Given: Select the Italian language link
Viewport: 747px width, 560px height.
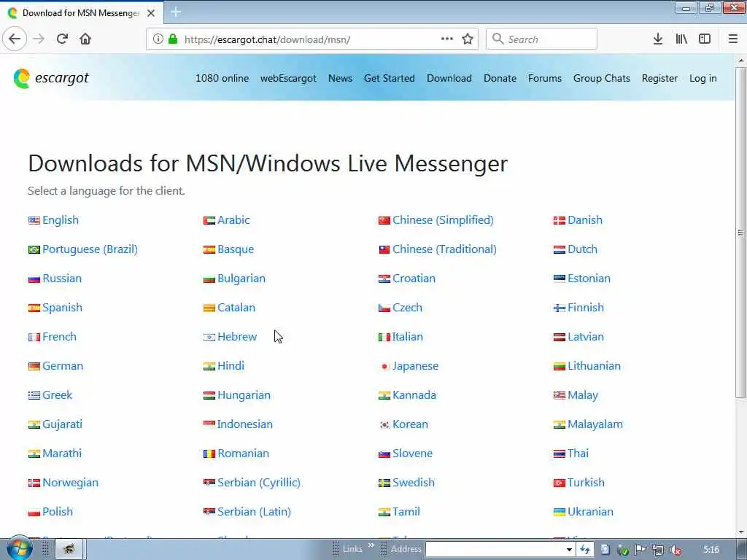Looking at the screenshot, I should 407,337.
